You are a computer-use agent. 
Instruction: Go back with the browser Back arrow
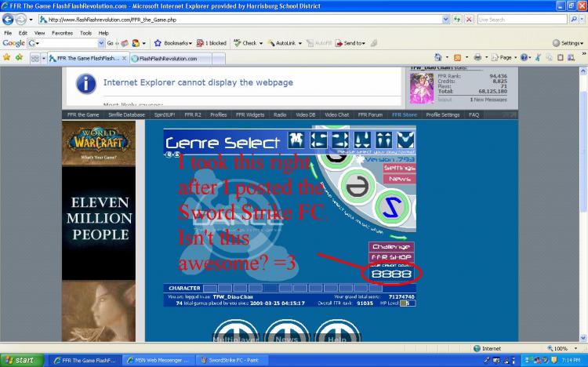(8, 19)
